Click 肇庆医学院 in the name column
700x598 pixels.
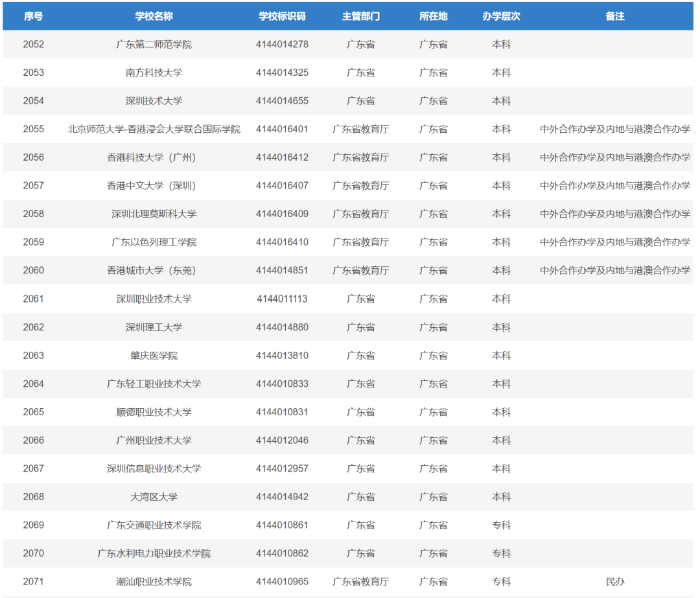tap(154, 355)
